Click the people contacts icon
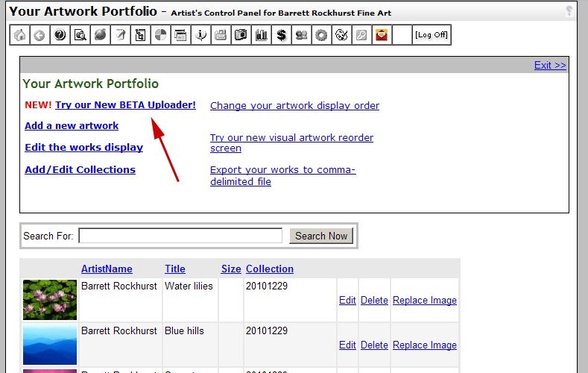Screen dimensions: 588x373 click(x=302, y=35)
